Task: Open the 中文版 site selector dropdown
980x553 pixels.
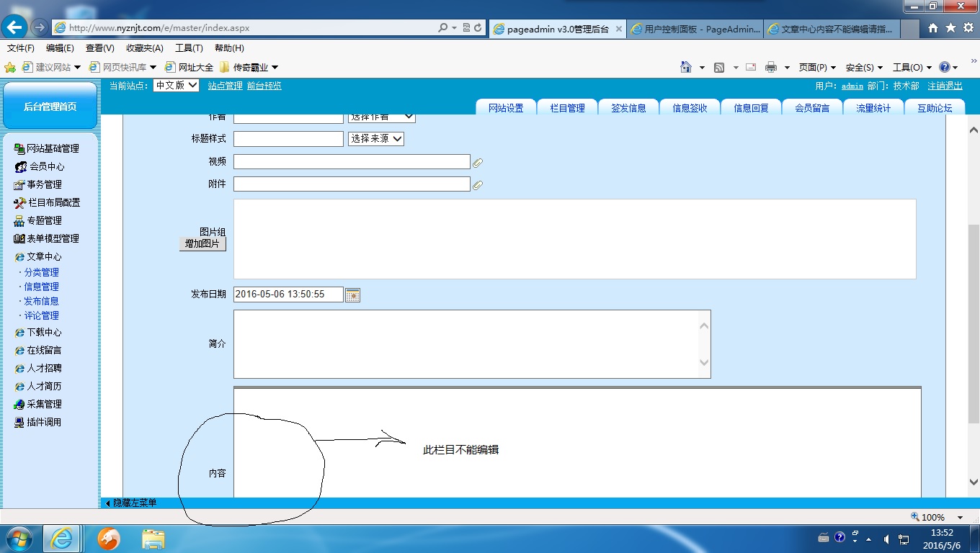Action: [176, 85]
